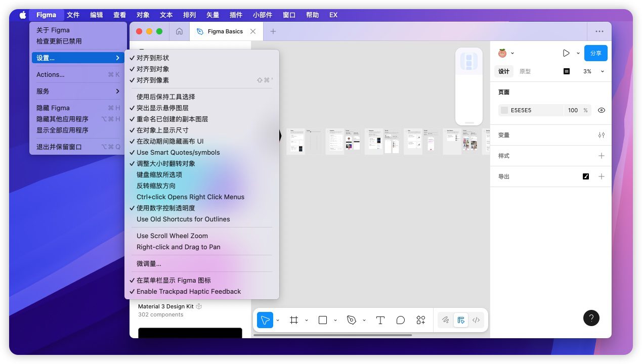Toggle page background visibility eye

pyautogui.click(x=601, y=110)
